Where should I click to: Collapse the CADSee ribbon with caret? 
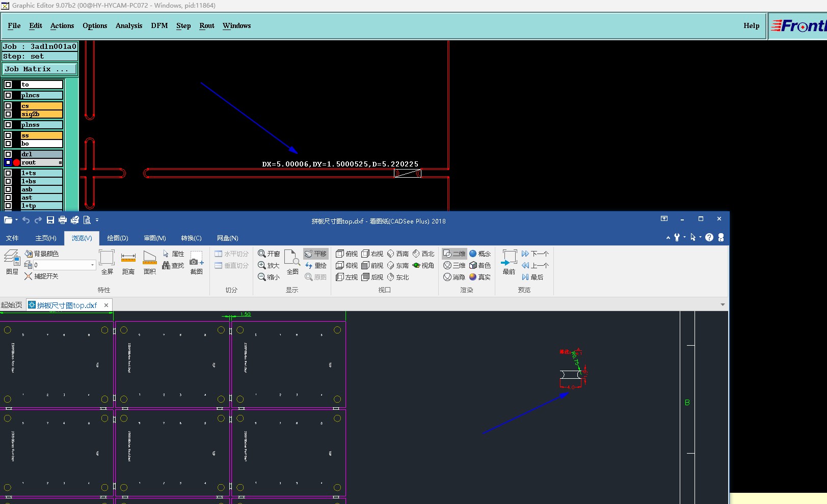pos(668,237)
